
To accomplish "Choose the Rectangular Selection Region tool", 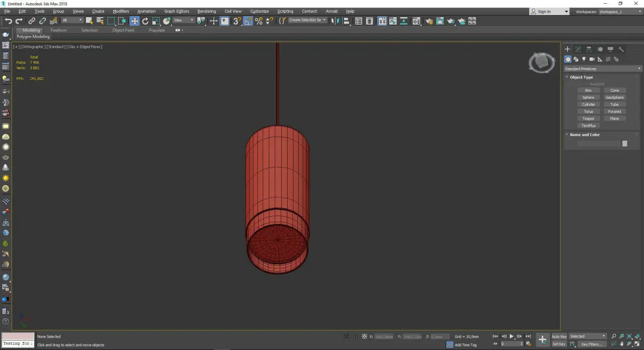I will coord(111,21).
